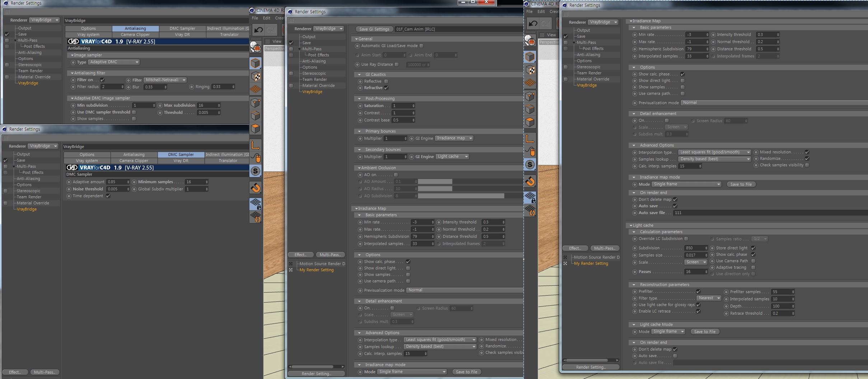Screen dimensions: 868x379
Task: Switch to Points mode in right Cinema 4D window
Action: click(x=530, y=96)
